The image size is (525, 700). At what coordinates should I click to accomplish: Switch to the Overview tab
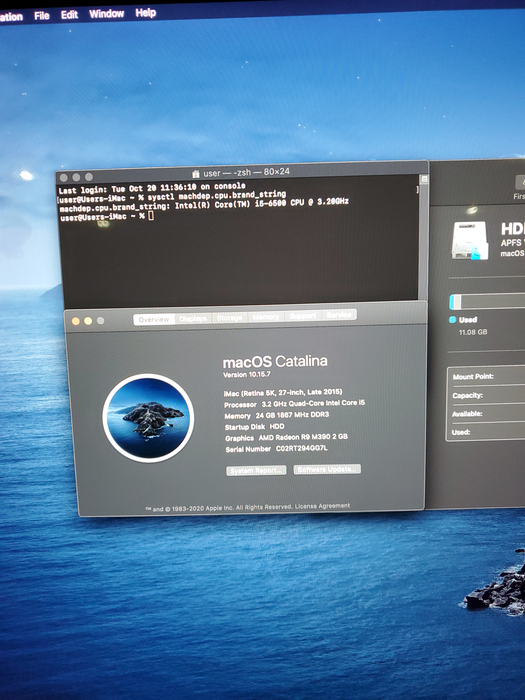pyautogui.click(x=154, y=319)
